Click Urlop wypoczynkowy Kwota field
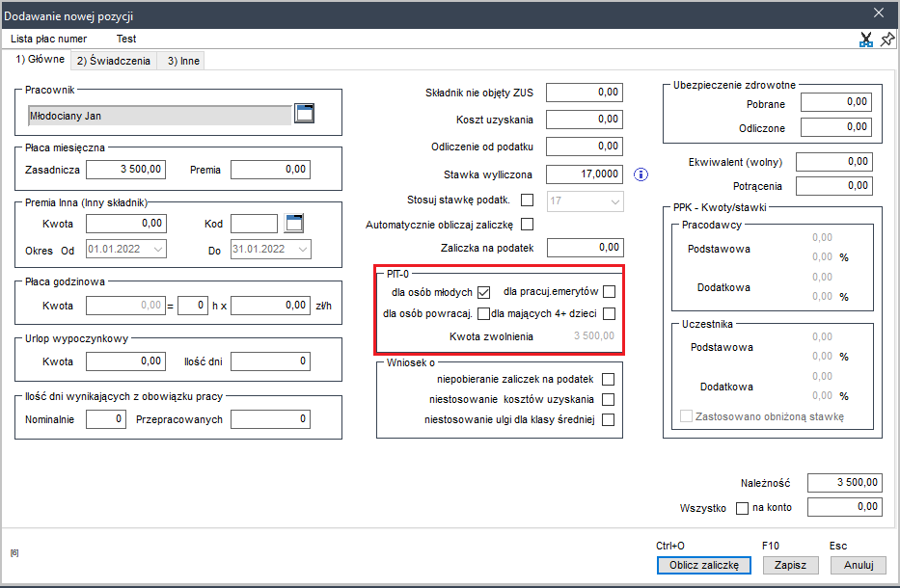900x588 pixels. pyautogui.click(x=125, y=361)
